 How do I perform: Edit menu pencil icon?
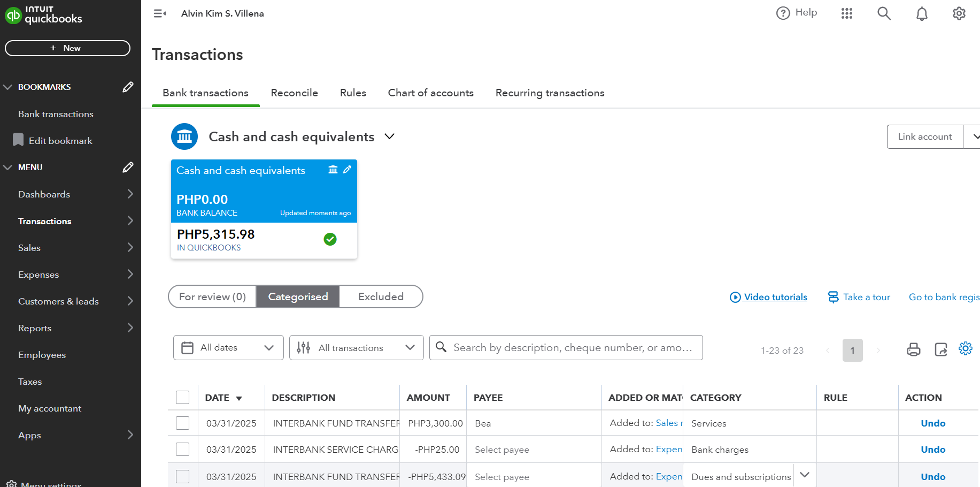[128, 167]
